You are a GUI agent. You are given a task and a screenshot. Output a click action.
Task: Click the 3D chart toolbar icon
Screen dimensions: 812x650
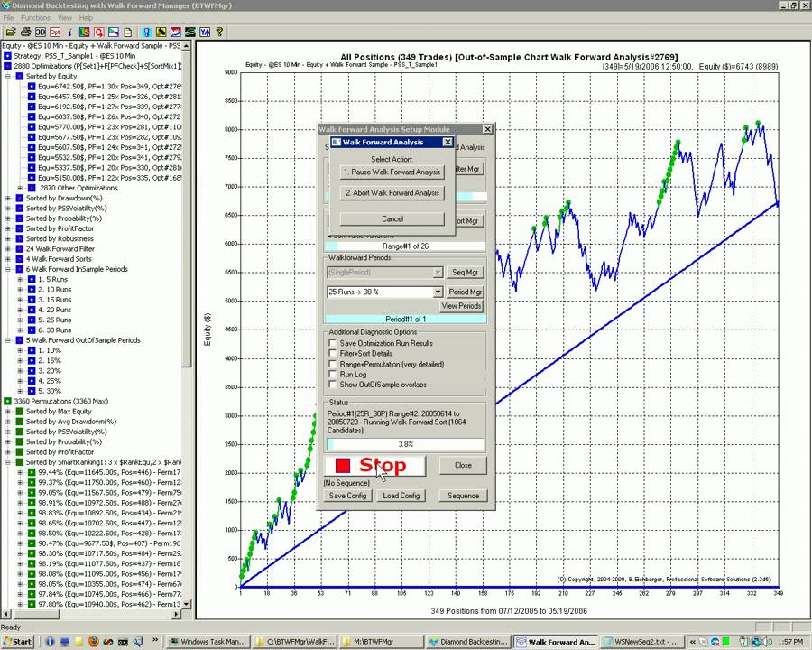coord(41,32)
